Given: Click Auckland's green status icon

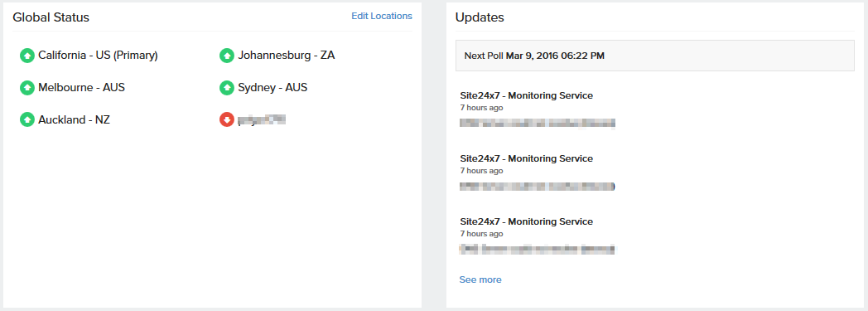Looking at the screenshot, I should 27,119.
